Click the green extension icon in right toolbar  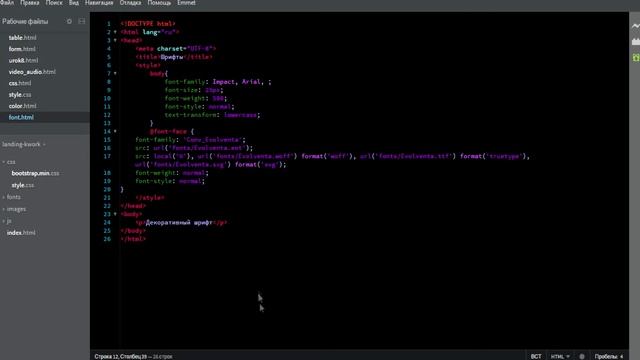click(x=636, y=58)
